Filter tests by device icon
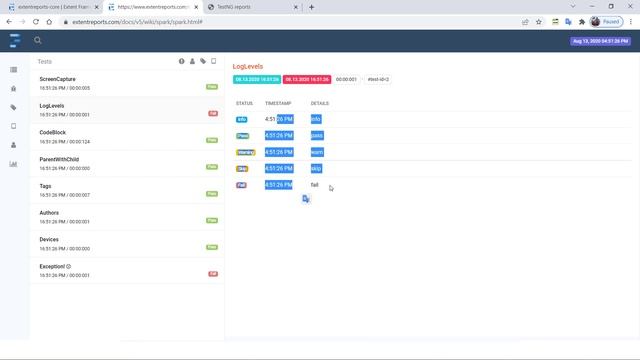The image size is (640, 360). (x=213, y=61)
